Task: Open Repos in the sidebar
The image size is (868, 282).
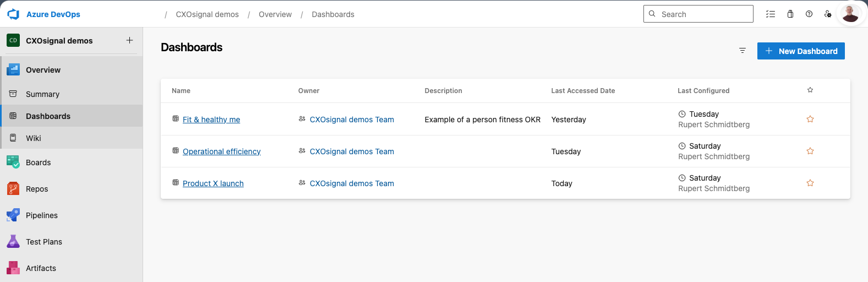Action: (x=72, y=189)
